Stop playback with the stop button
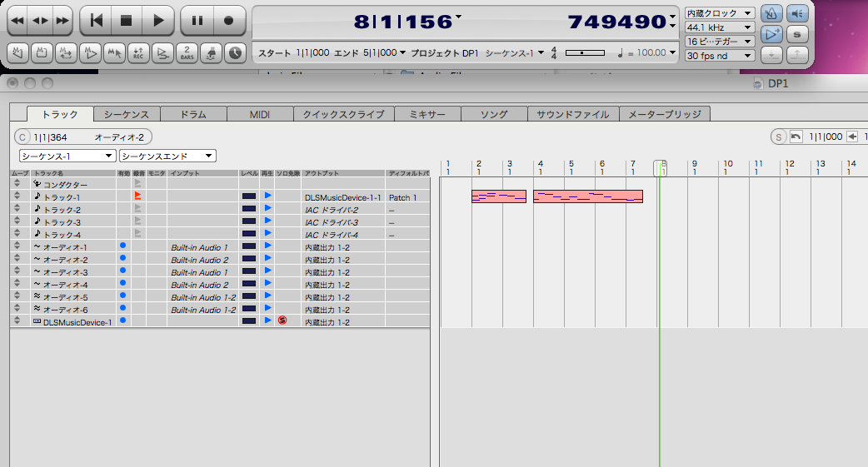This screenshot has width=868, height=467. click(x=127, y=21)
